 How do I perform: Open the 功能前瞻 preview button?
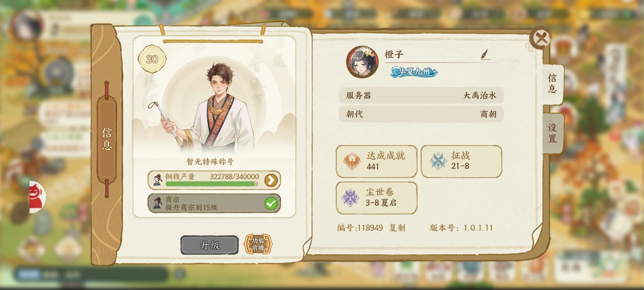coord(258,244)
